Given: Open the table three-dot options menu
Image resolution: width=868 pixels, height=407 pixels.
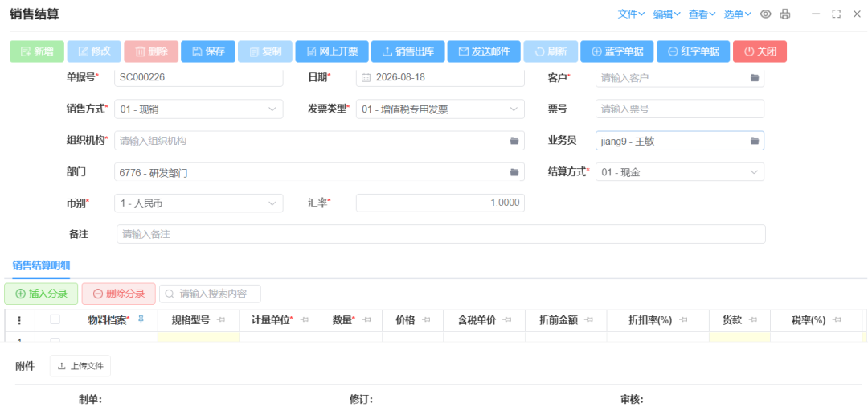Looking at the screenshot, I should (20, 320).
